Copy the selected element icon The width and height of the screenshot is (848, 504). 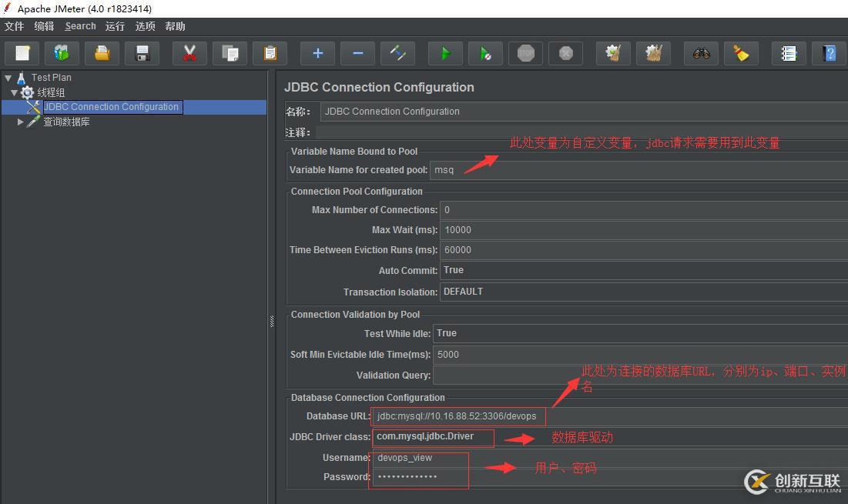pyautogui.click(x=230, y=54)
